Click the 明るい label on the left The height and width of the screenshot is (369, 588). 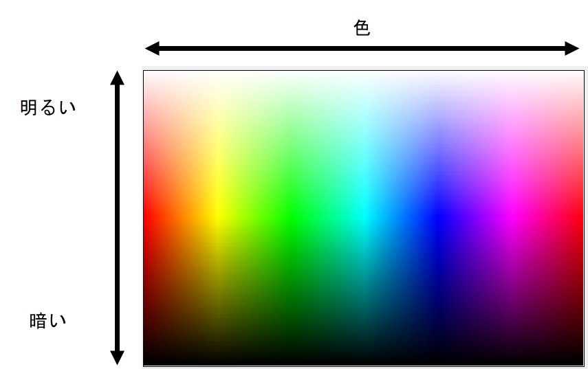pos(47,108)
